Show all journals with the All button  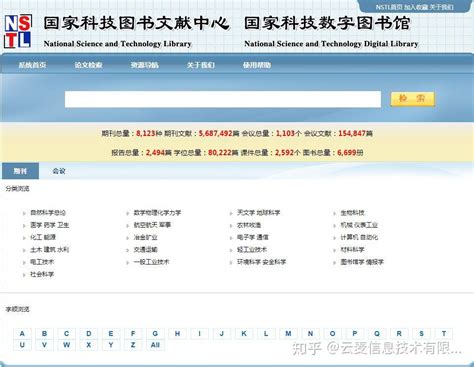pos(155,345)
